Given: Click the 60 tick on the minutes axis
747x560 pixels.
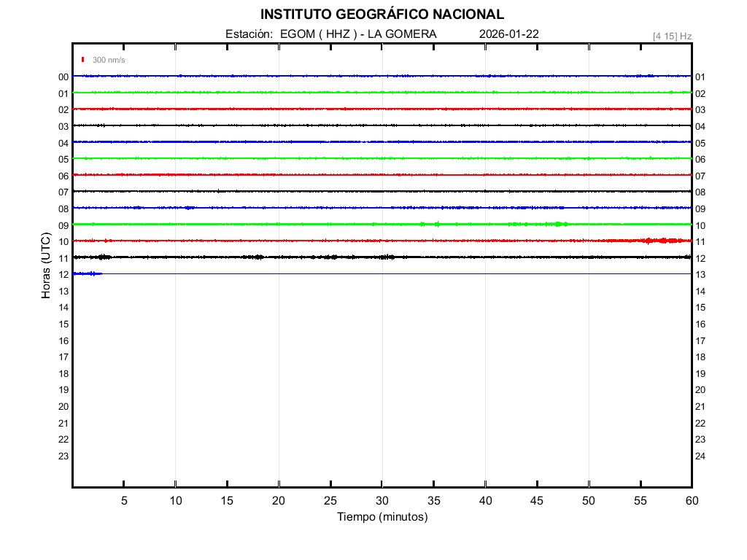Looking at the screenshot, I should (692, 500).
